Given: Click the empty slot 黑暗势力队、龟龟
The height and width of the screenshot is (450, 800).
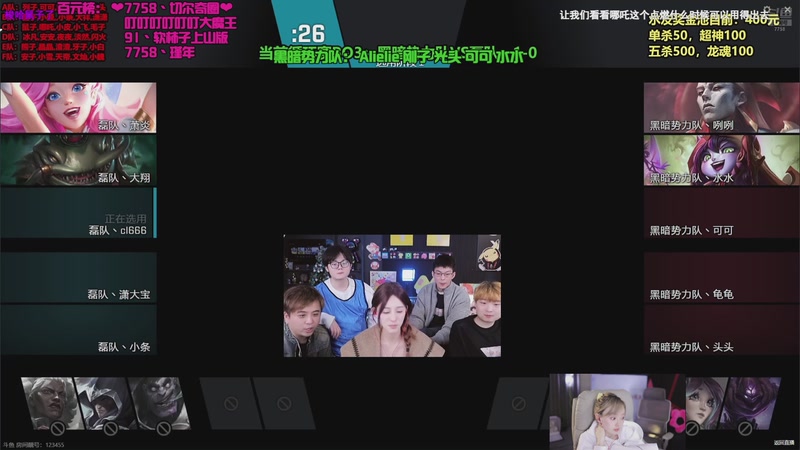Looking at the screenshot, I should (721, 277).
